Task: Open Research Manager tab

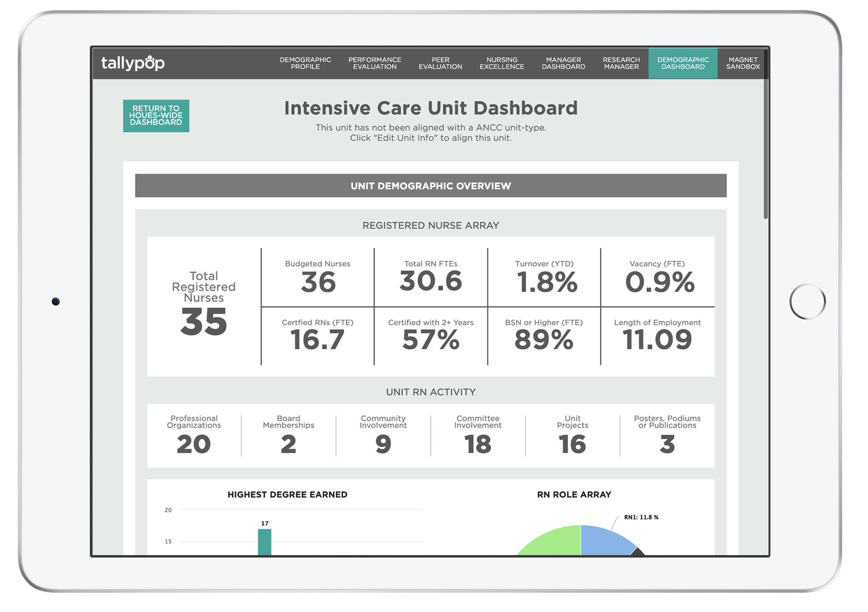Action: (621, 63)
